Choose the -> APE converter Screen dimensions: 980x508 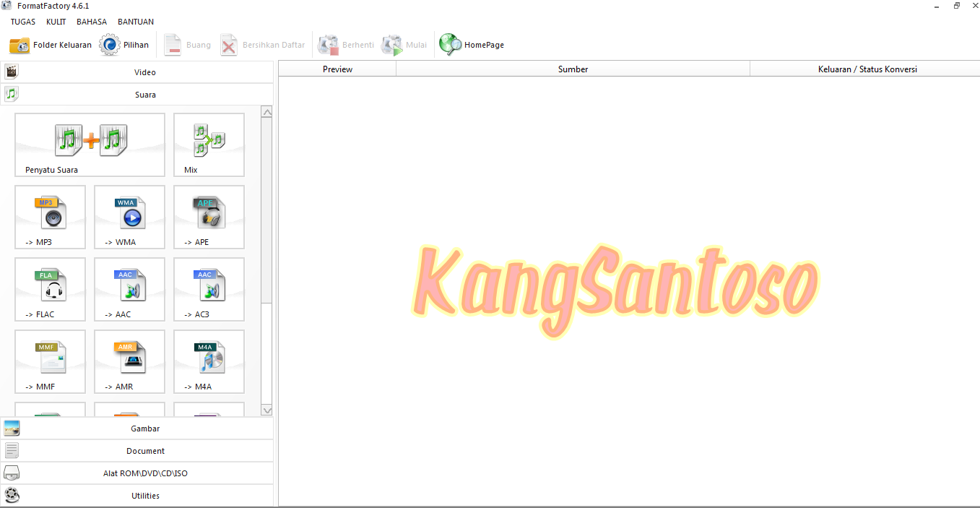pos(209,217)
